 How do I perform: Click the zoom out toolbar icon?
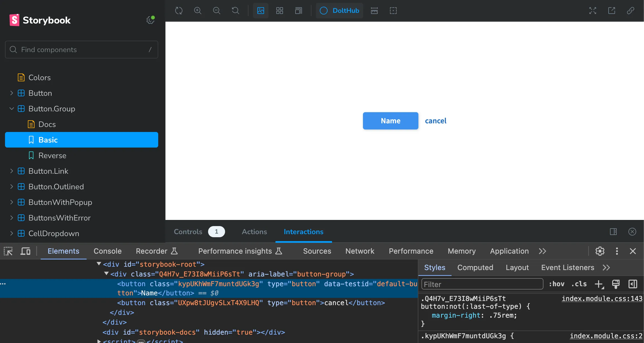(x=216, y=11)
